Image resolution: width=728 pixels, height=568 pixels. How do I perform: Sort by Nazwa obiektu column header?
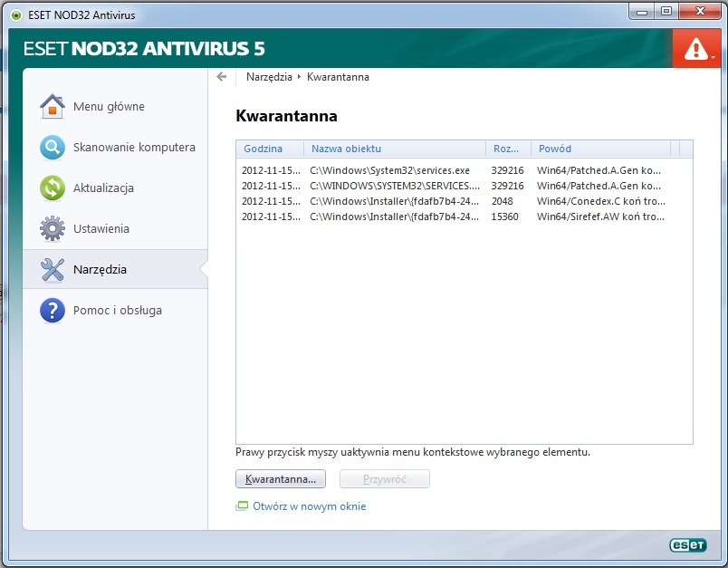coord(346,149)
